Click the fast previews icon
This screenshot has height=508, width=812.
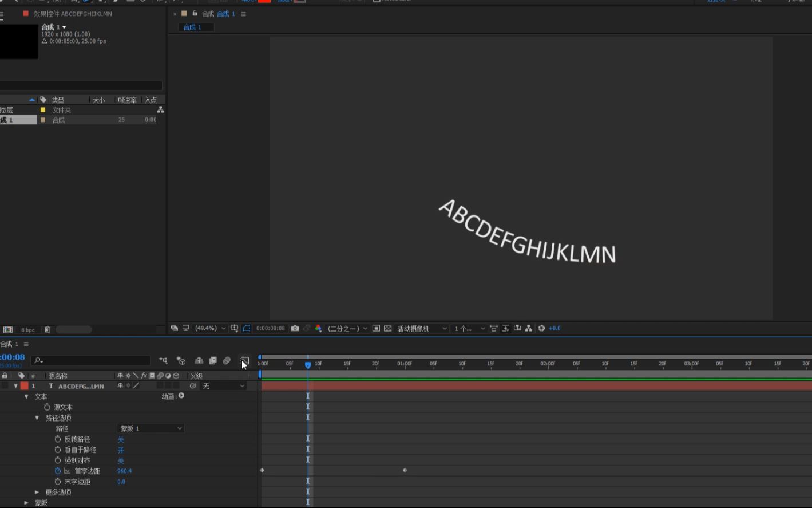tap(505, 328)
